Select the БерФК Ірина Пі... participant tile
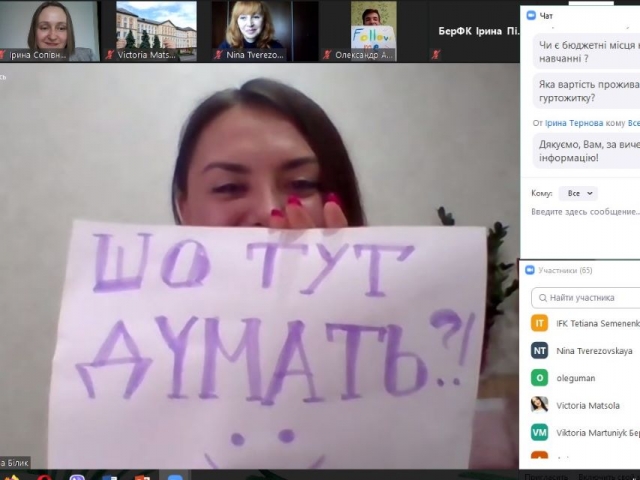 click(476, 31)
